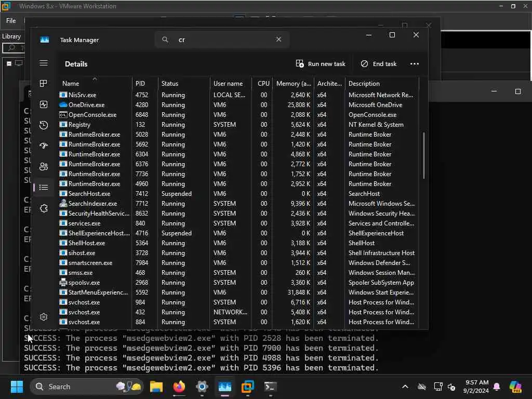The width and height of the screenshot is (532, 399).
Task: Switch to Task Manager taskbar icon
Action: tap(224, 387)
